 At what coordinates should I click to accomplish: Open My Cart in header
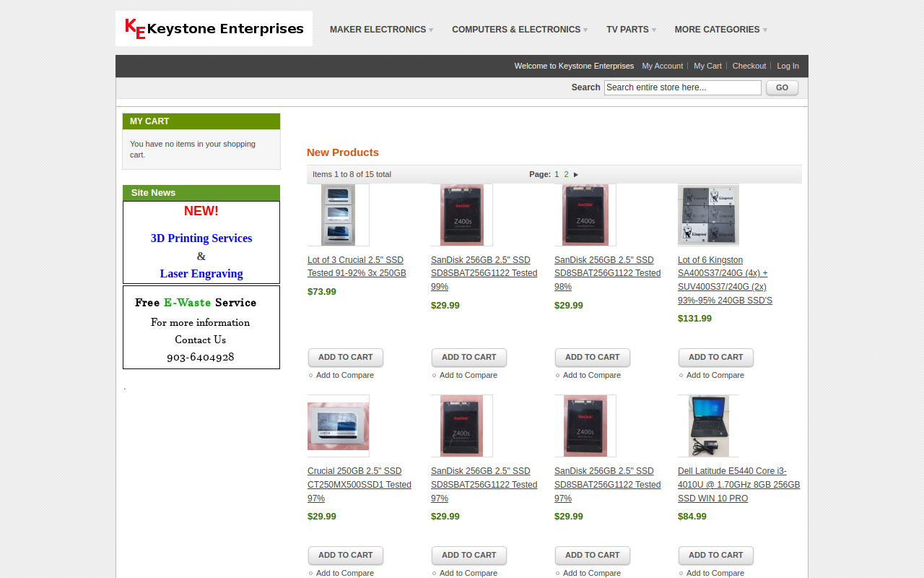(707, 66)
